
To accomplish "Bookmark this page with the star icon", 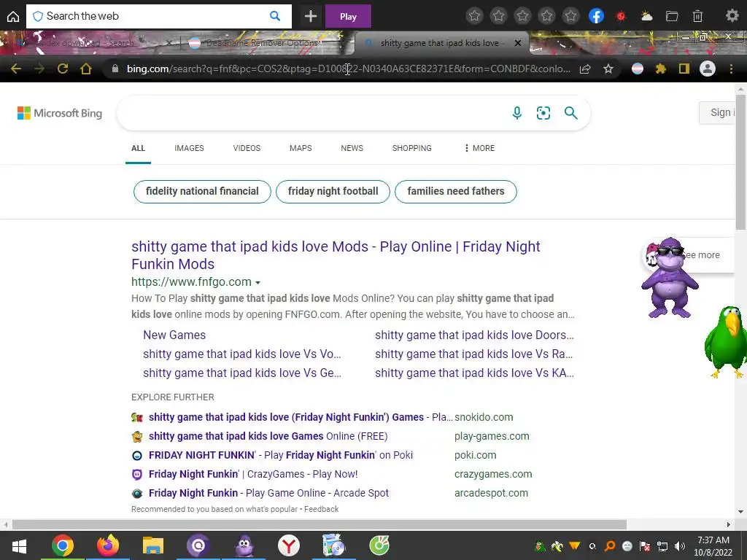I will (x=608, y=69).
